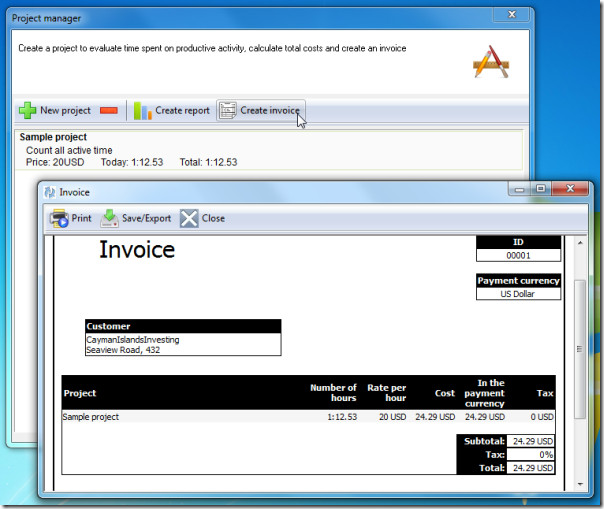Click the Save/Export download icon

[x=109, y=218]
